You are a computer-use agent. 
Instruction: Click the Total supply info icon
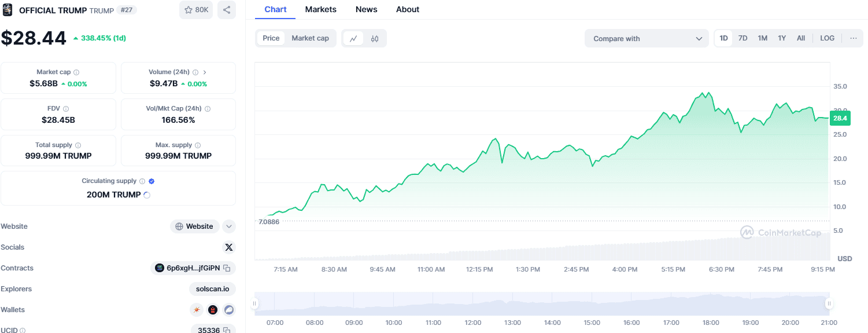pos(78,145)
